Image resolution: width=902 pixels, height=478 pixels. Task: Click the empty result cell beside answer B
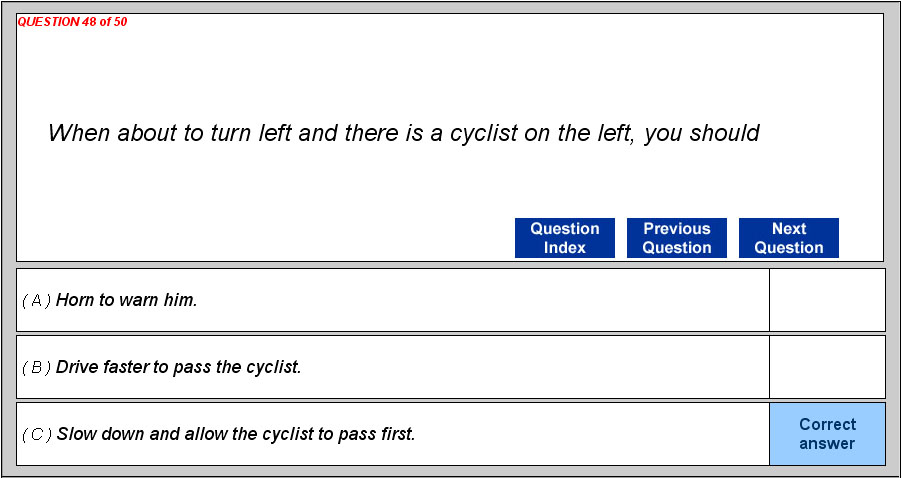point(827,367)
